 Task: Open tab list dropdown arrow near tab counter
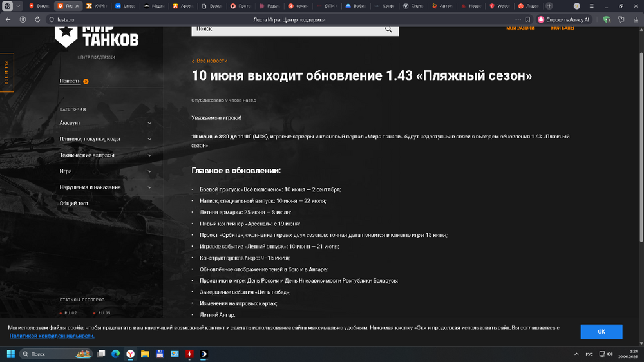coord(18,6)
